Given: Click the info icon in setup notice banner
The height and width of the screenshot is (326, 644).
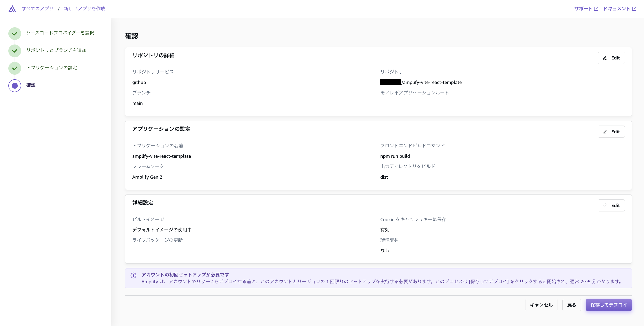Looking at the screenshot, I should click(134, 275).
